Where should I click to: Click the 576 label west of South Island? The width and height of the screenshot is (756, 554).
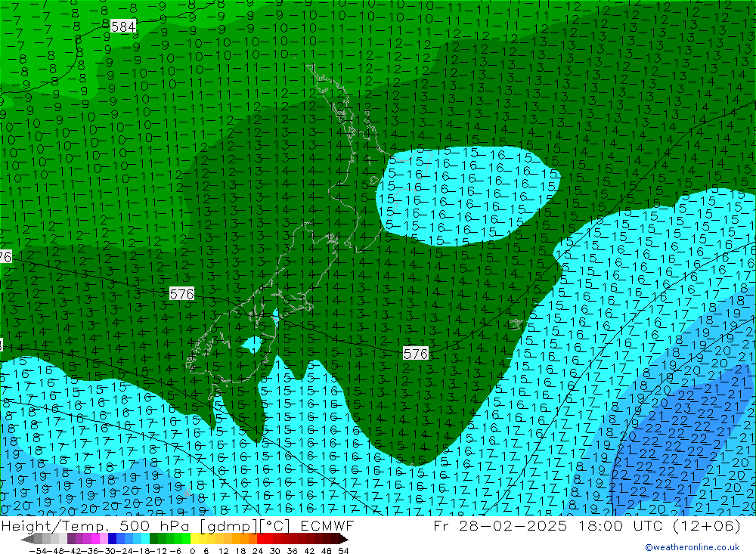click(x=181, y=294)
